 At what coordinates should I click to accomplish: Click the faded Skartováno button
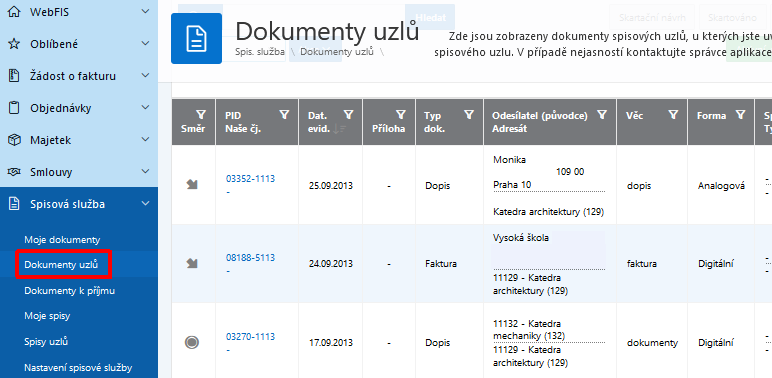[x=732, y=17]
